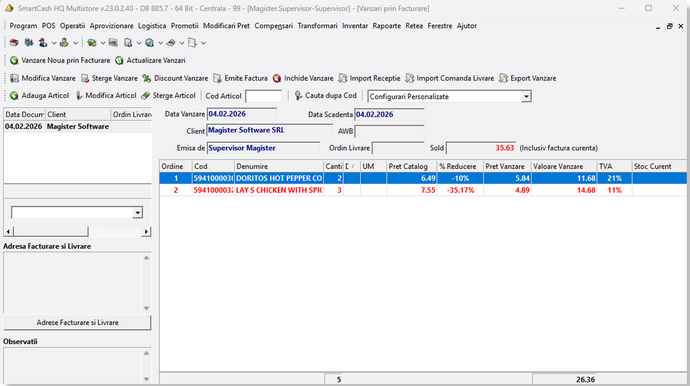Screen dimensions: 690x386
Task: Click the horizontal scrollbar right arrow in sales list
Action: click(146, 232)
